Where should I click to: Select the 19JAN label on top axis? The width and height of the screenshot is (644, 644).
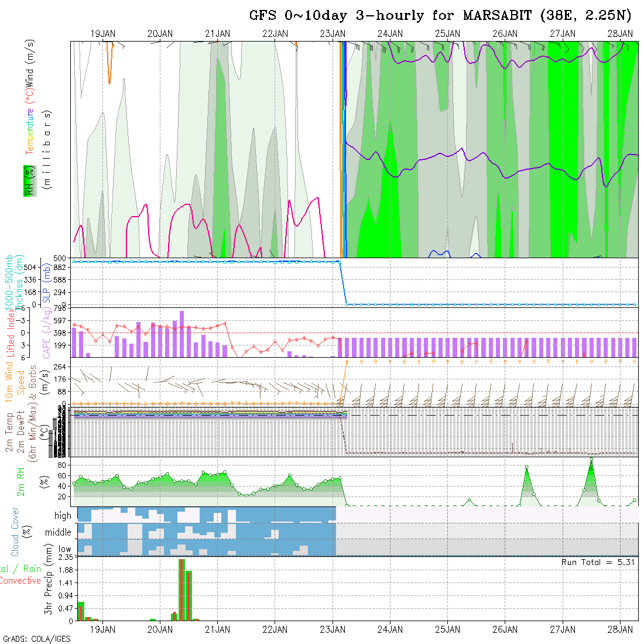click(102, 34)
